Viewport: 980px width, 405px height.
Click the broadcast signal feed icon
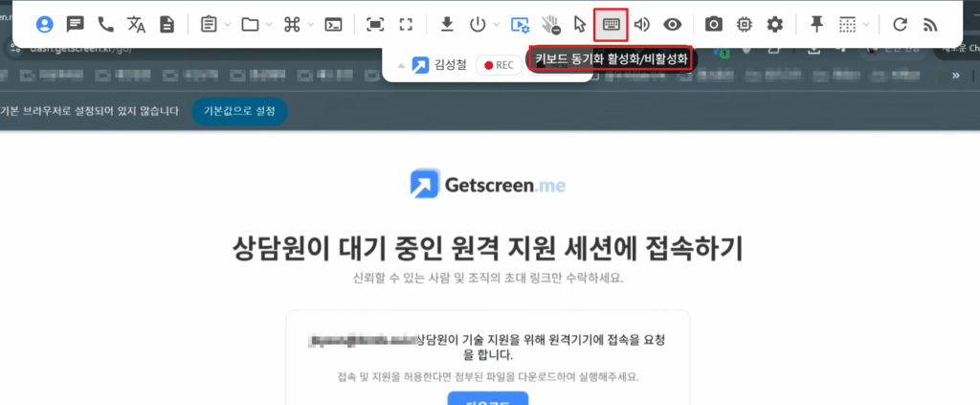(930, 24)
